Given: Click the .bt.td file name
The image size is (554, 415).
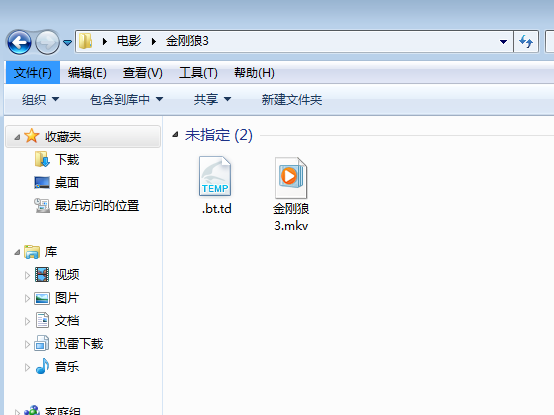Looking at the screenshot, I should (216, 209).
